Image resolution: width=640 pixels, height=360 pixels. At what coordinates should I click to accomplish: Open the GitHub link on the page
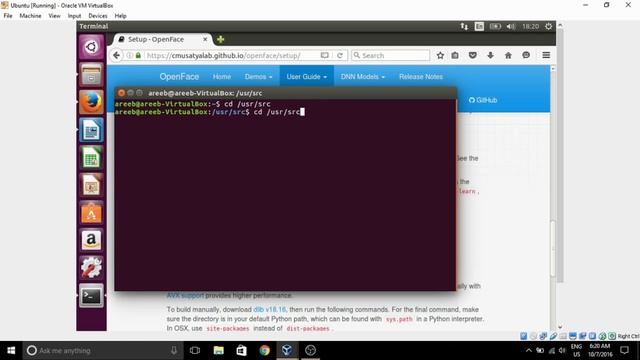pos(483,100)
